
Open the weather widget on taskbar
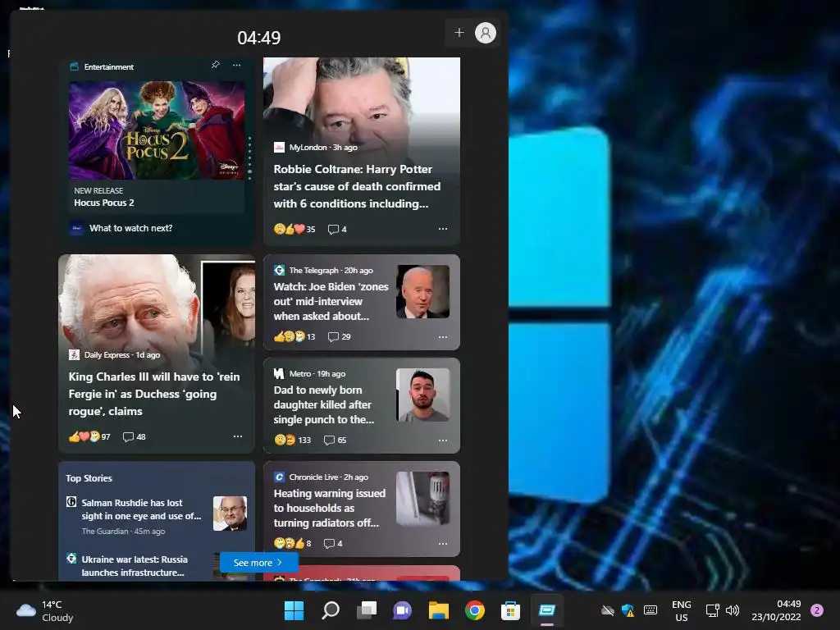pyautogui.click(x=45, y=610)
